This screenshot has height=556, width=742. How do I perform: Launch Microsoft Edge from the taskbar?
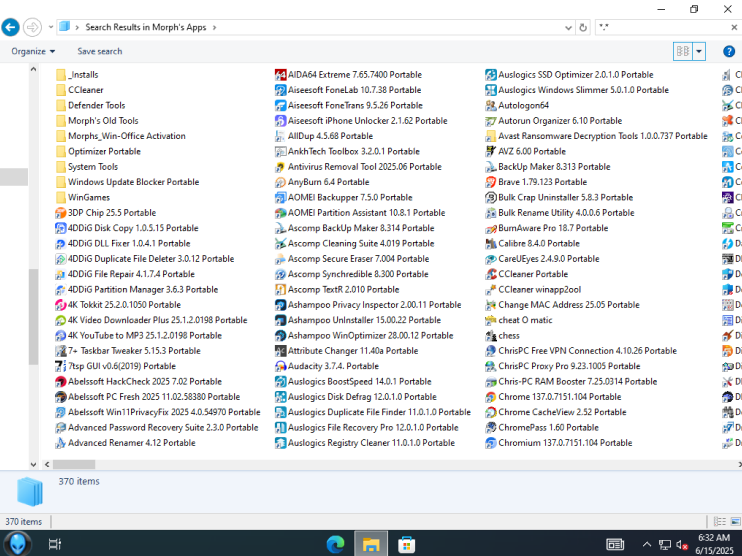336,544
